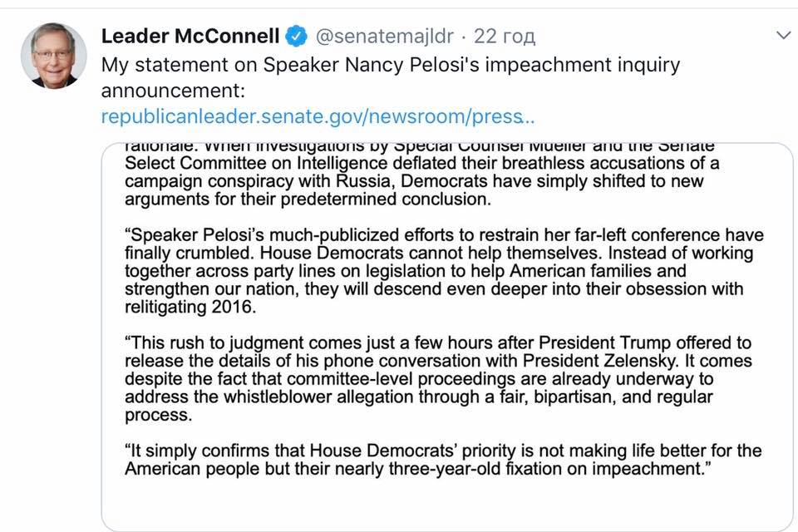
Task: Open the Leader McConnell display name
Action: (190, 36)
